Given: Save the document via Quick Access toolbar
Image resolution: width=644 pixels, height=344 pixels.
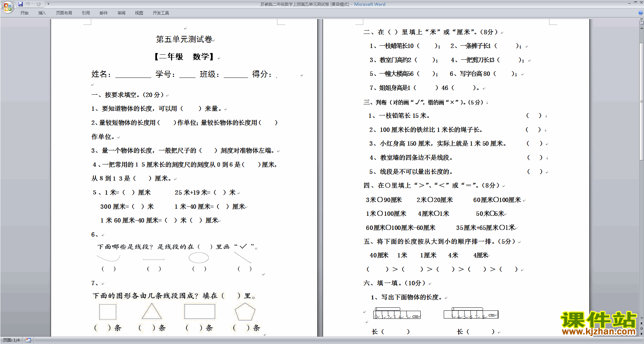Looking at the screenshot, I should [x=20, y=4].
